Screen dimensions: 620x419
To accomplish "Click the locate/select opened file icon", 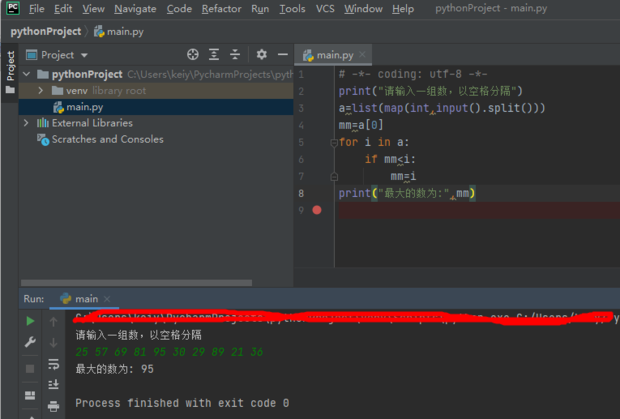I will (193, 55).
